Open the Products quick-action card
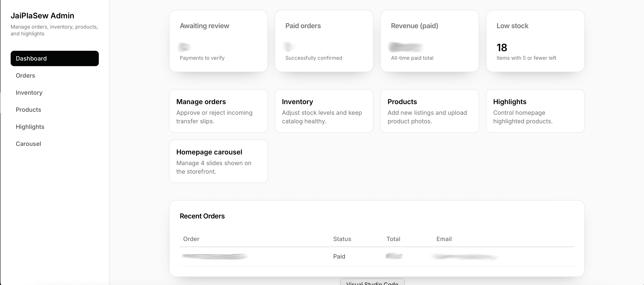 (x=430, y=111)
